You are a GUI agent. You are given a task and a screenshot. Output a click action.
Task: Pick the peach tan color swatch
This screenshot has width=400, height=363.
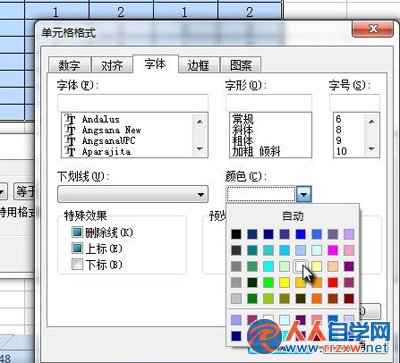pos(333,266)
